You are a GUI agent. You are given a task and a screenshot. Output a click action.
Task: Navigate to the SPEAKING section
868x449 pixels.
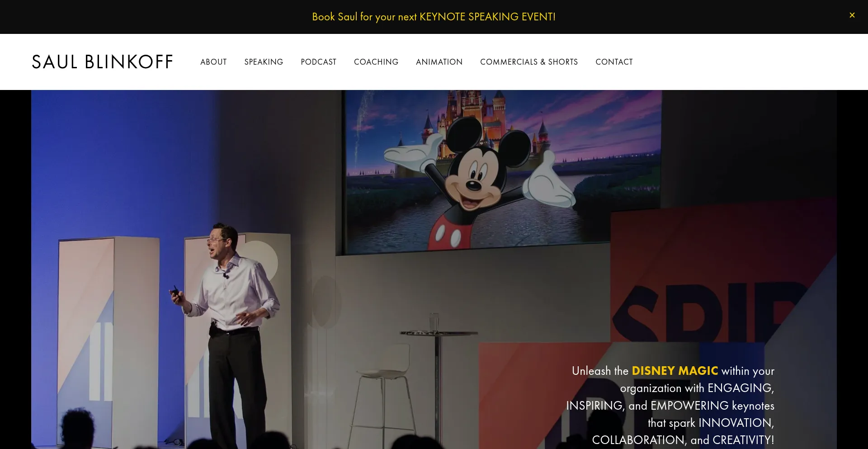(264, 62)
